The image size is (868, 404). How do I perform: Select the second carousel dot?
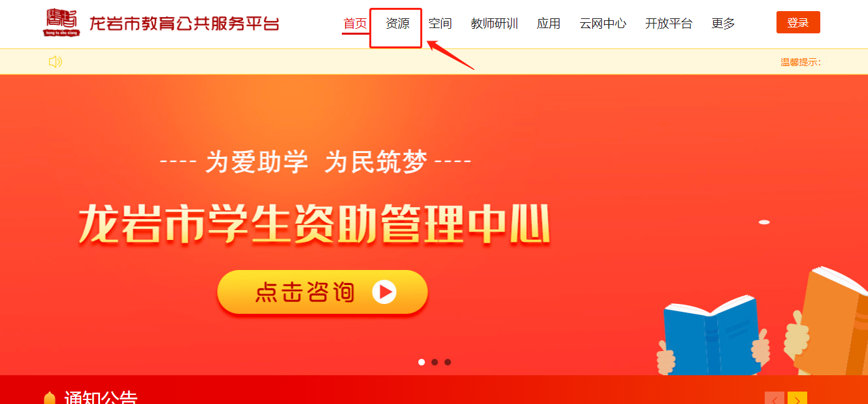pos(435,362)
